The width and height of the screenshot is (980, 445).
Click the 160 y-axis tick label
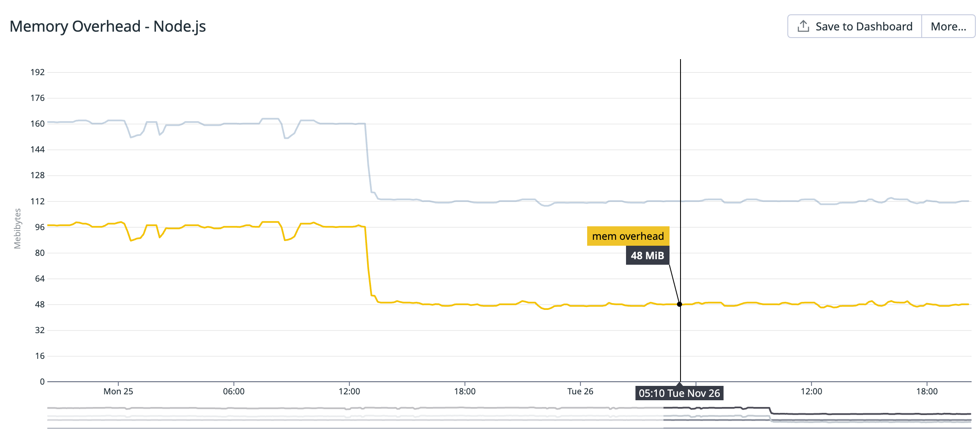(x=38, y=124)
